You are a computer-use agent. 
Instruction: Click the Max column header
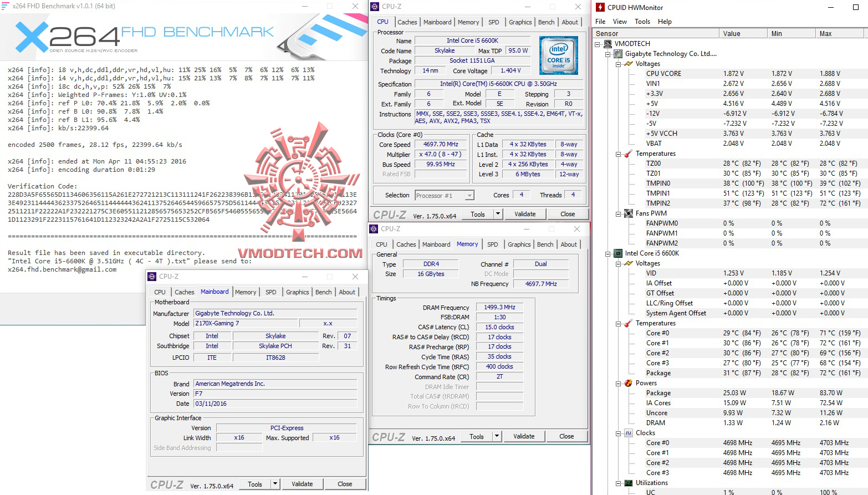[x=840, y=34]
